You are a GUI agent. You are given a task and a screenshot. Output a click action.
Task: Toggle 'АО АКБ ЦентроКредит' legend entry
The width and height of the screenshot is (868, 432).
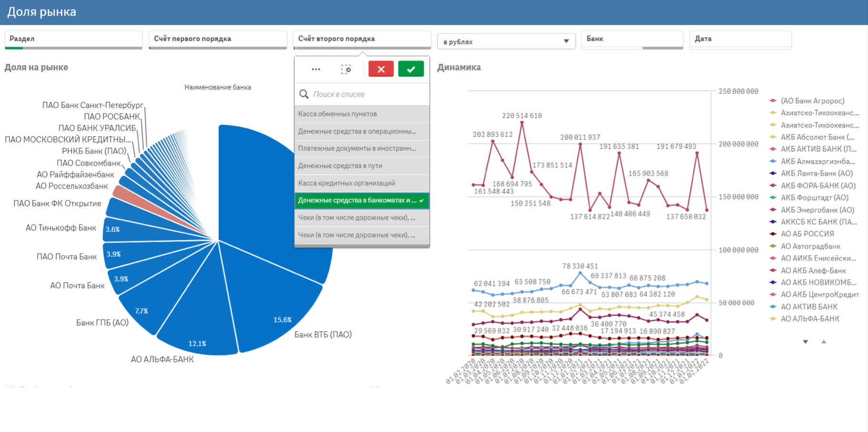tap(814, 295)
